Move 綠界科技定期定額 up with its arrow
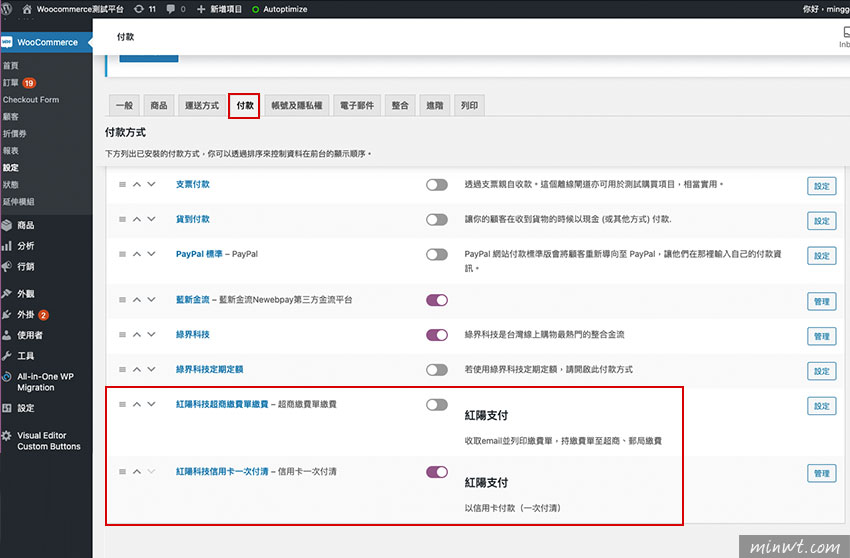Screen dimensions: 850x558 point(137,369)
